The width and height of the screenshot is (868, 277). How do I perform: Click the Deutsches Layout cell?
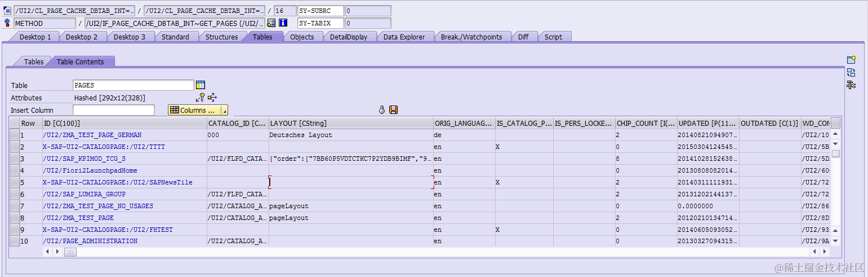pyautogui.click(x=351, y=135)
